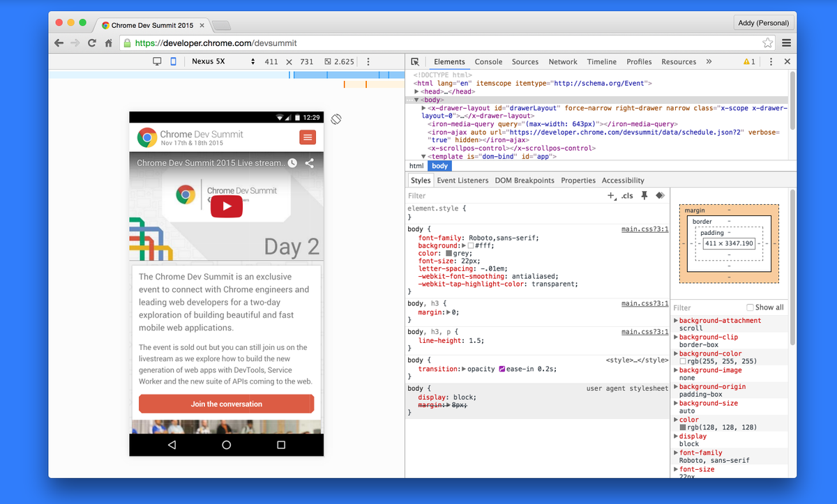Click the share icon on the video
This screenshot has height=504, width=837.
pyautogui.click(x=310, y=163)
